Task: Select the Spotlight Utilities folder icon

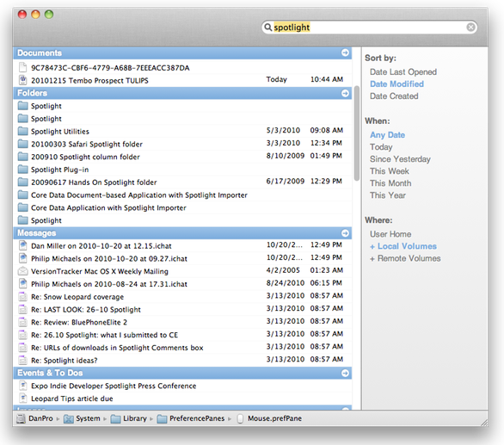Action: click(22, 132)
